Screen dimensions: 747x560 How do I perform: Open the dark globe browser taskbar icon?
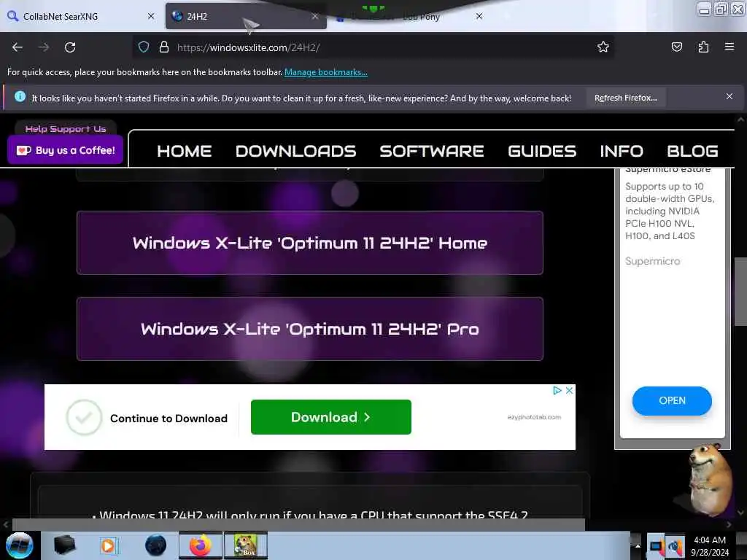point(156,545)
